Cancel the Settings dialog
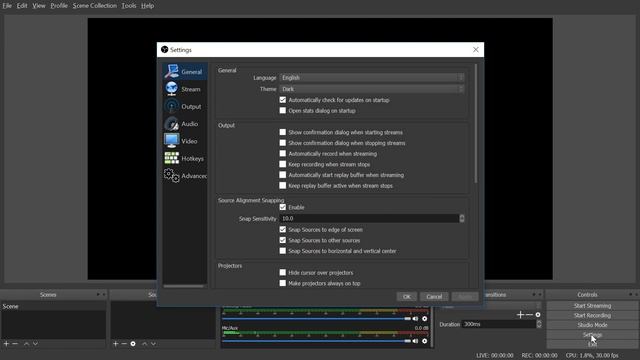The height and width of the screenshot is (360, 640). tap(434, 297)
